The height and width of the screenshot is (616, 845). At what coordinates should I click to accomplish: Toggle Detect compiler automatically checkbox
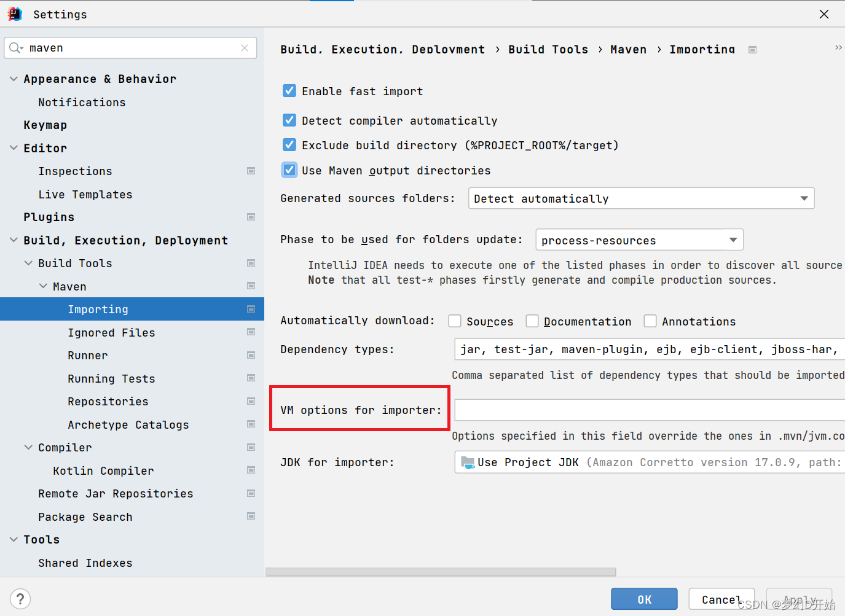coord(289,120)
